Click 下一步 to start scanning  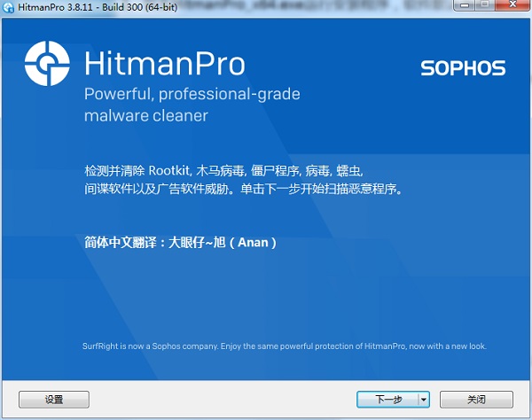pyautogui.click(x=387, y=400)
